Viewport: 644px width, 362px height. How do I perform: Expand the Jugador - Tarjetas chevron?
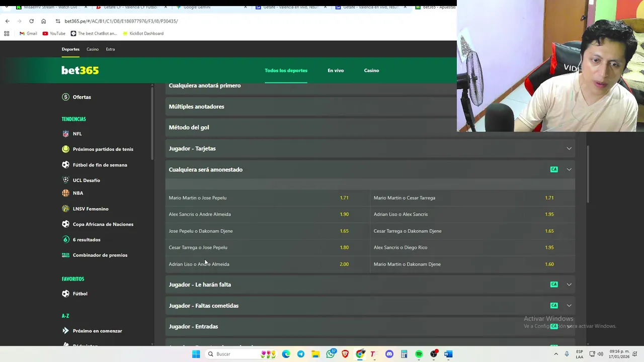(x=569, y=148)
